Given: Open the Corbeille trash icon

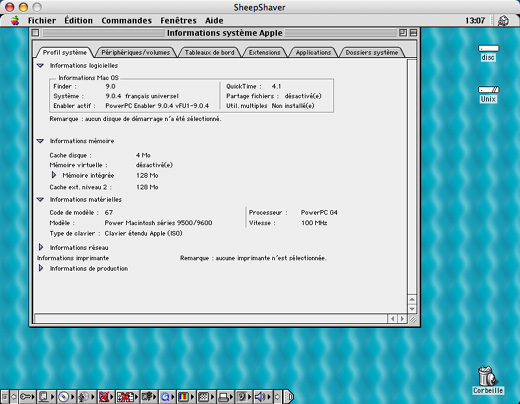Looking at the screenshot, I should (488, 380).
